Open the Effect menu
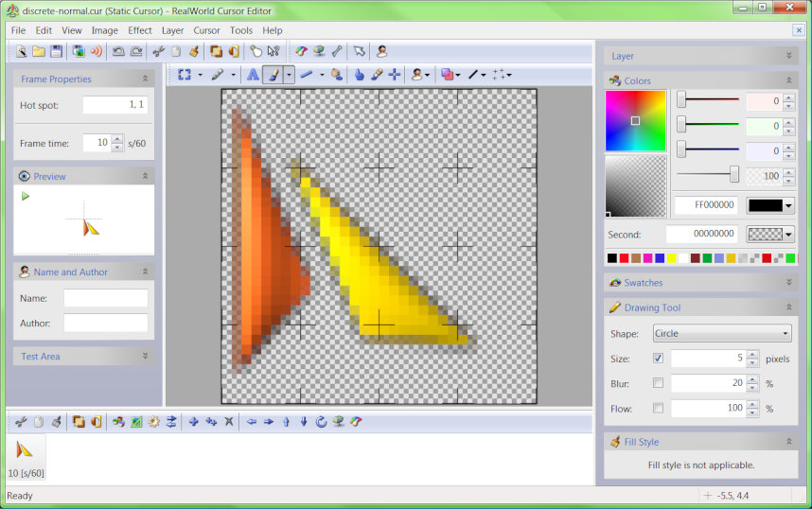812x509 pixels. 140,30
